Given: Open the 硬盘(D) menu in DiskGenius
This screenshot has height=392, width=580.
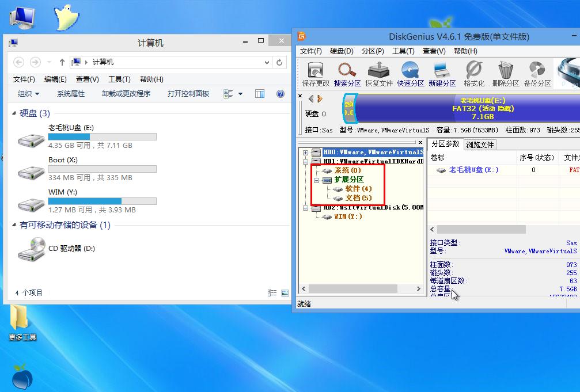Looking at the screenshot, I should pos(341,51).
